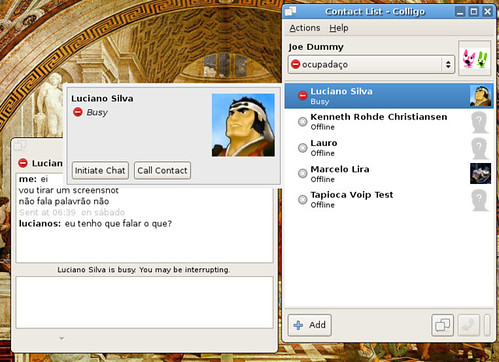Click the Initiate Chat button
Viewport: 499px width, 362px height.
(x=100, y=171)
